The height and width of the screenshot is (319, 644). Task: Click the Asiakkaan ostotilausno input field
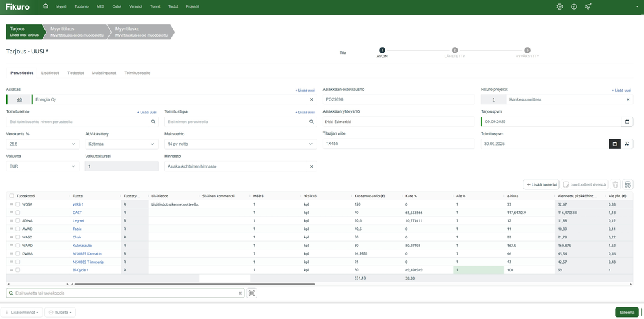coord(398,99)
